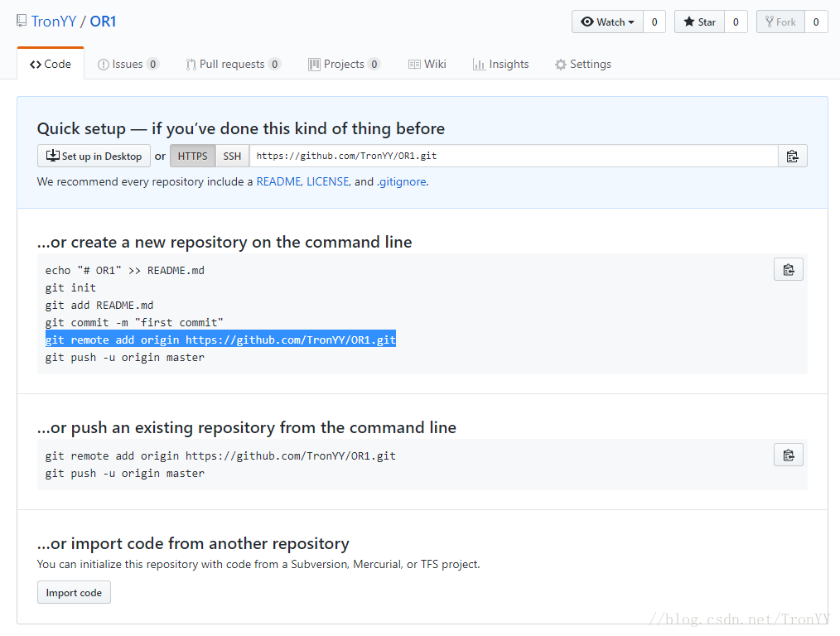Go to the Wiki tab

coord(427,65)
